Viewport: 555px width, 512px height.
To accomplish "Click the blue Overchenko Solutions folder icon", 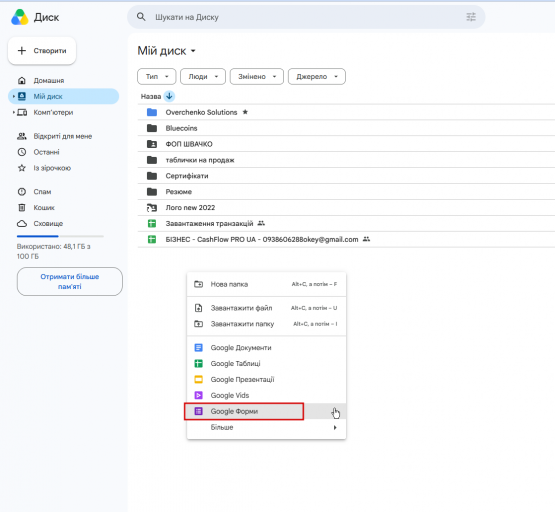I will pyautogui.click(x=152, y=112).
